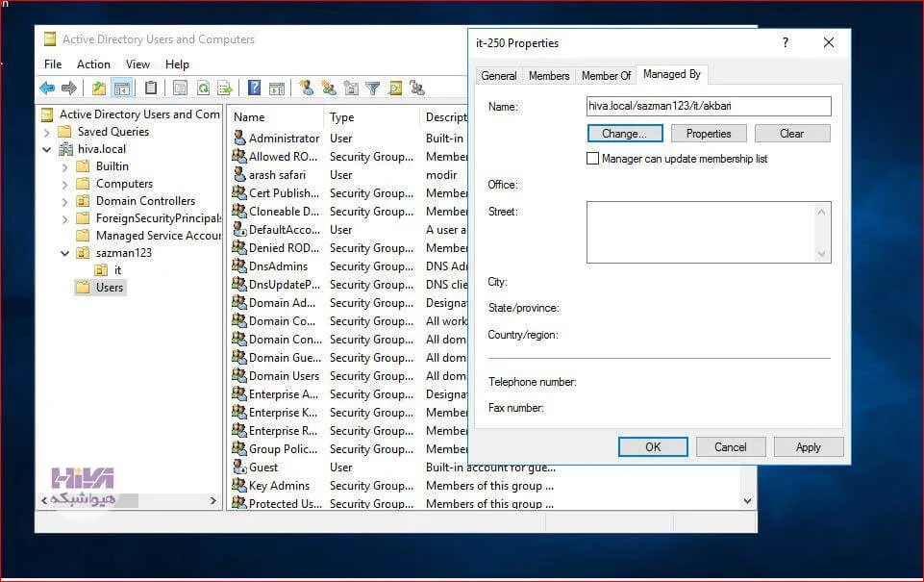Click the Cancel button

731,447
